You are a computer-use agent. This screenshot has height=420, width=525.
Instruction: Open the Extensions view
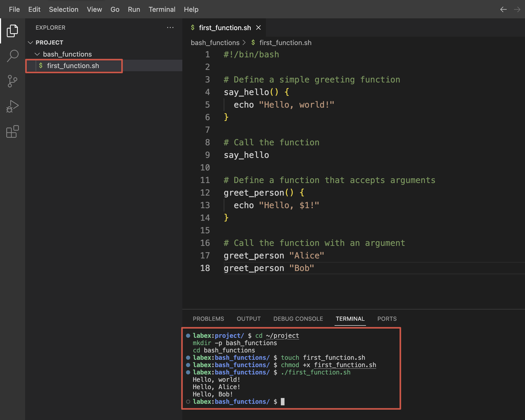pos(12,132)
